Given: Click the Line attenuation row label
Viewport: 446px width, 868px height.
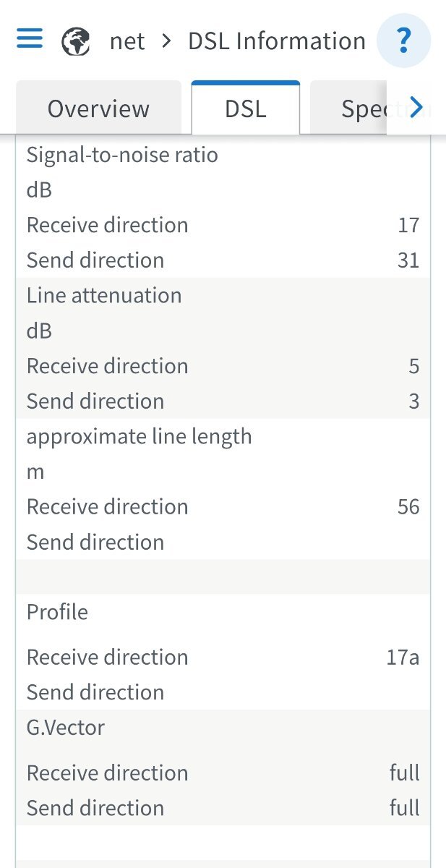Looking at the screenshot, I should 104,296.
